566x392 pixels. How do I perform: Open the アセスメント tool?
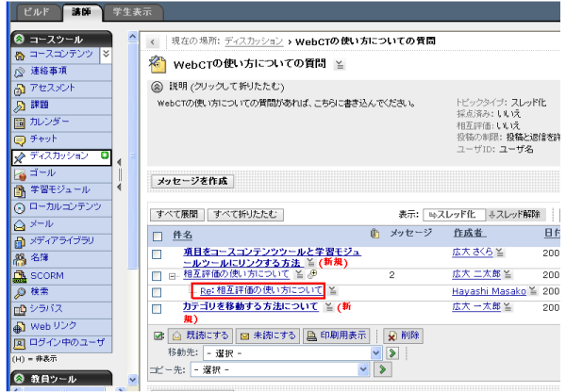click(x=52, y=88)
